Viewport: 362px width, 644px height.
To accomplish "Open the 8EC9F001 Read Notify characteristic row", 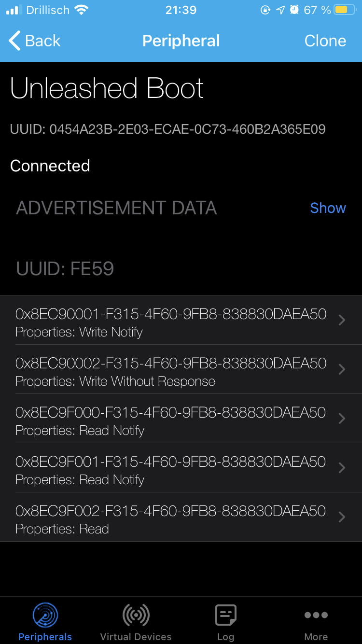I will 171,468.
